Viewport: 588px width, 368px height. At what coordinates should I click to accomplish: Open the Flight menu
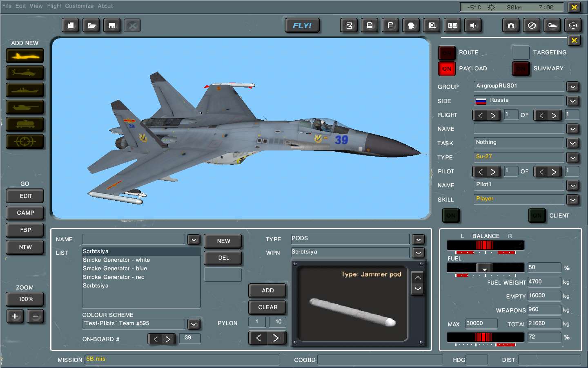point(54,6)
